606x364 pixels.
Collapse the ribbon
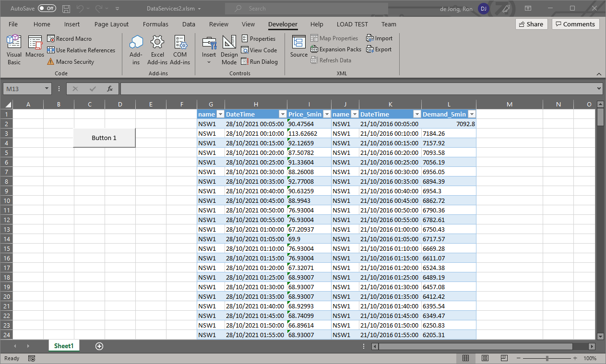pos(599,74)
